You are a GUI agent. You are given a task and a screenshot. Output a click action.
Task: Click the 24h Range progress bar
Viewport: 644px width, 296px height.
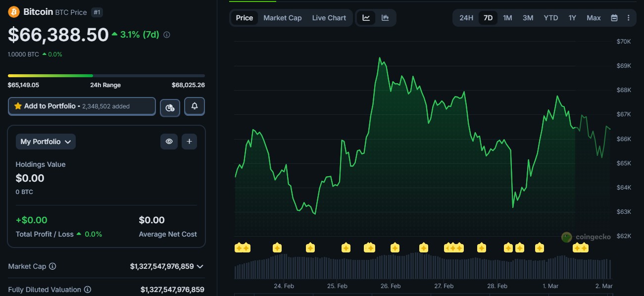point(106,76)
